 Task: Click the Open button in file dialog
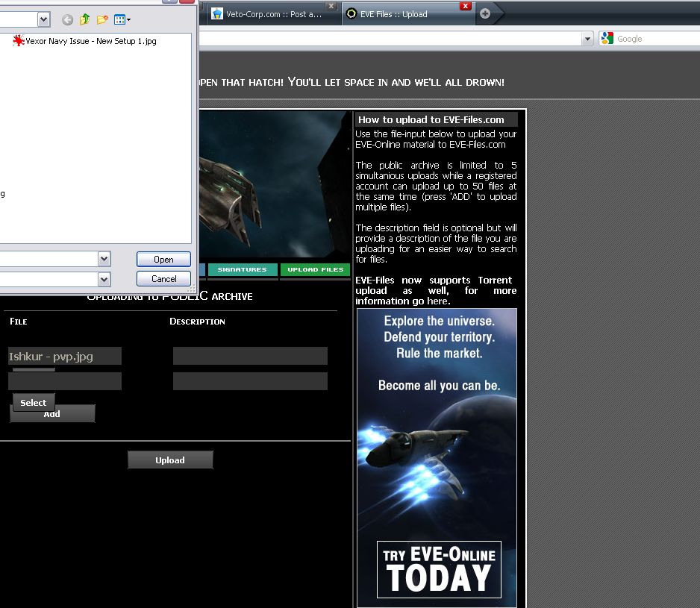[x=164, y=260]
